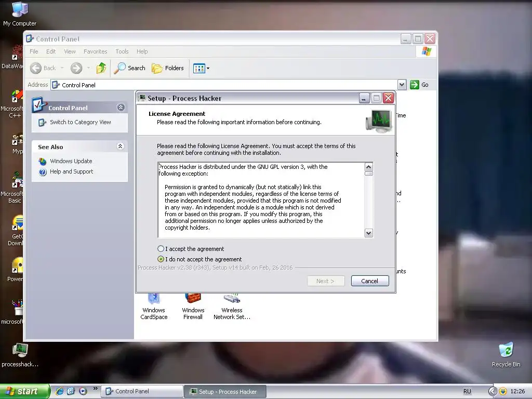
Task: Click the Up folder icon in toolbar
Action: pos(101,68)
